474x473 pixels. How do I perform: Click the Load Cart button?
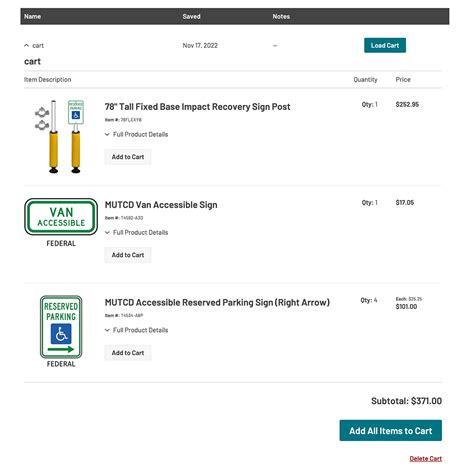click(x=385, y=45)
